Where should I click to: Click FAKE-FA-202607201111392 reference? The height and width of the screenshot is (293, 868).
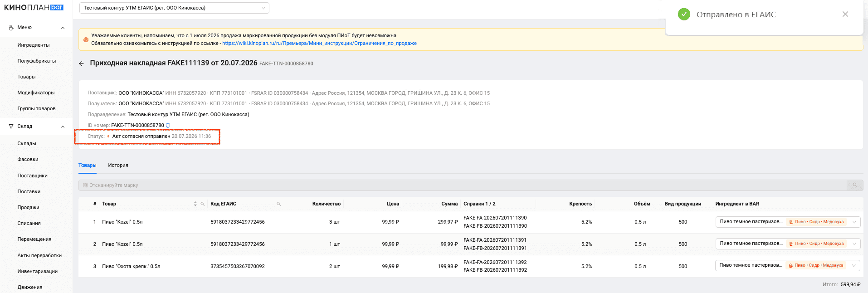495,262
